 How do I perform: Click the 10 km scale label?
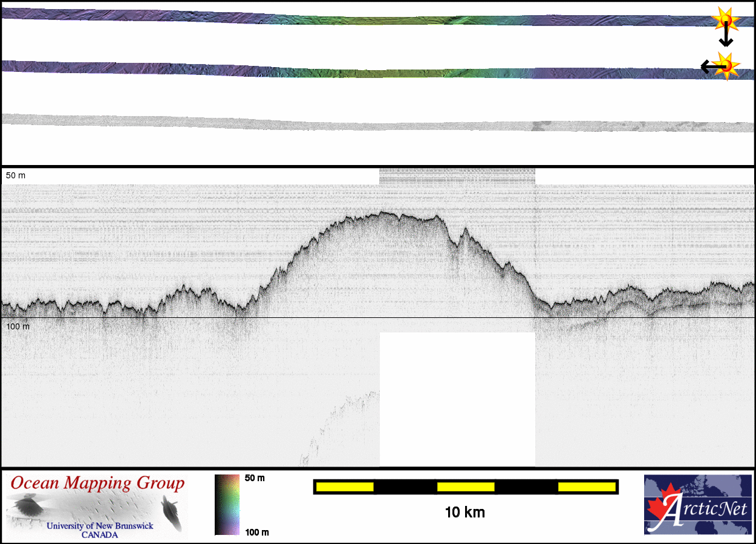[x=464, y=513]
